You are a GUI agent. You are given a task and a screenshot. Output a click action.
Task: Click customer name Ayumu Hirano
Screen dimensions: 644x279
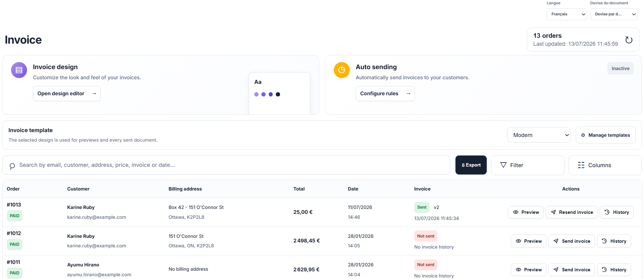click(83, 265)
